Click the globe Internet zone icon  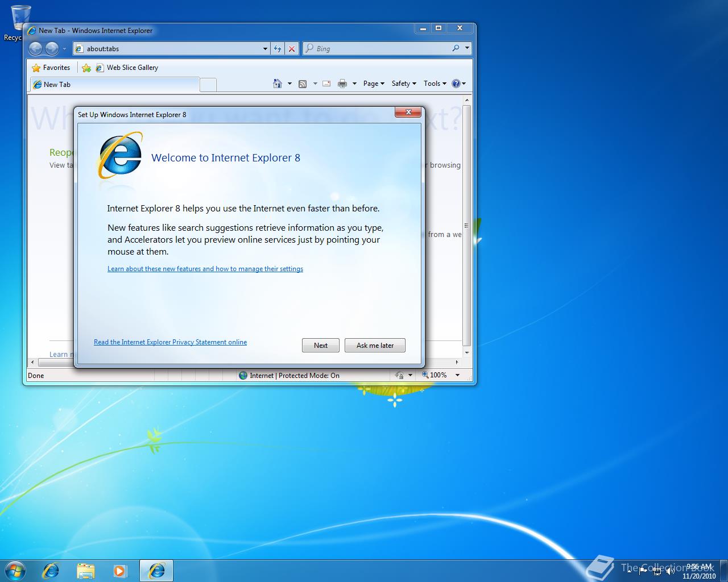point(243,376)
